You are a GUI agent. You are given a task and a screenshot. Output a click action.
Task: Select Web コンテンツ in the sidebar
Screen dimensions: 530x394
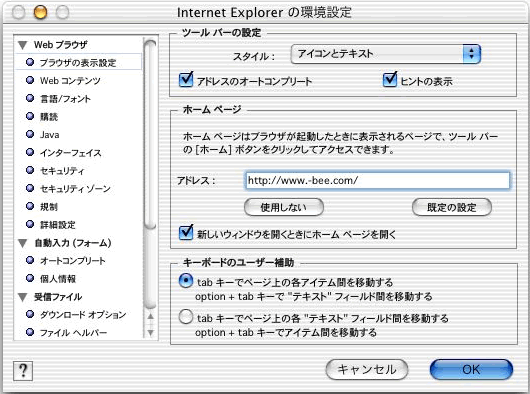click(x=70, y=81)
